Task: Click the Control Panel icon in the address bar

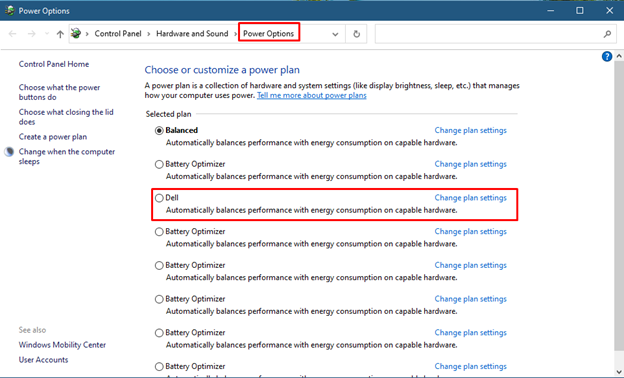Action: point(76,33)
